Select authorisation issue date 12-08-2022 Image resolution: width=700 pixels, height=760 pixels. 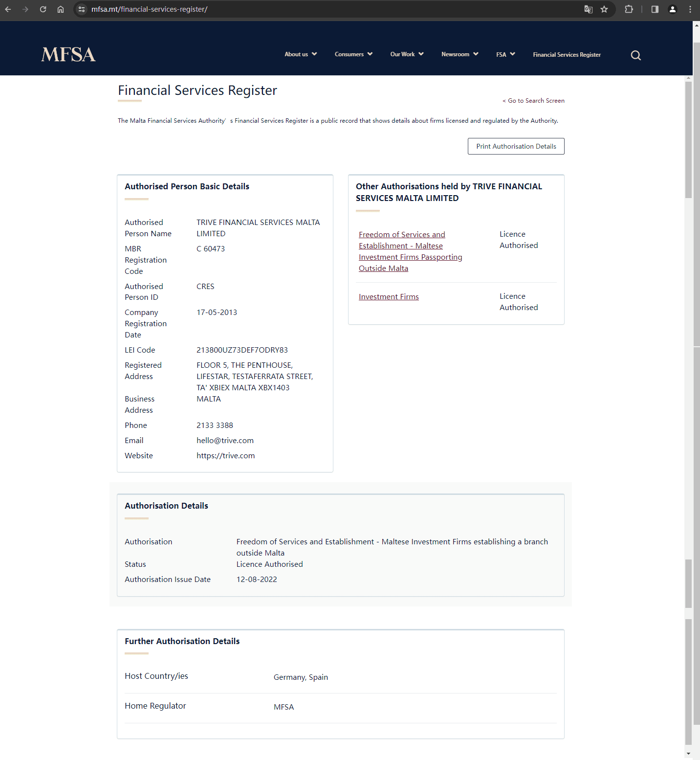coord(257,580)
